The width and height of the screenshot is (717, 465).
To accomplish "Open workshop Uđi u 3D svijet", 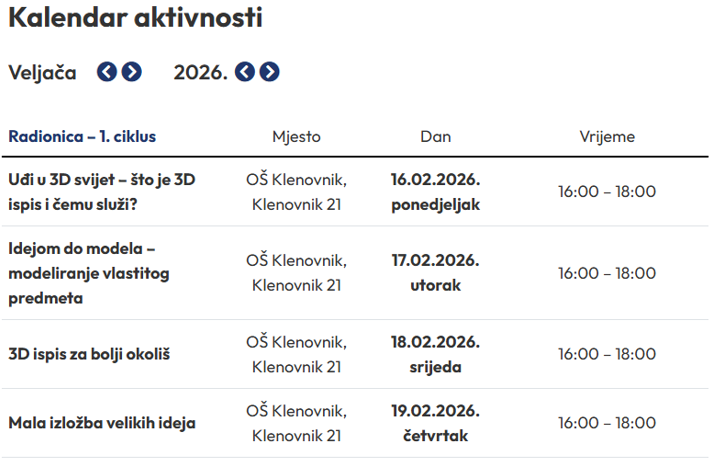I will pos(101,192).
